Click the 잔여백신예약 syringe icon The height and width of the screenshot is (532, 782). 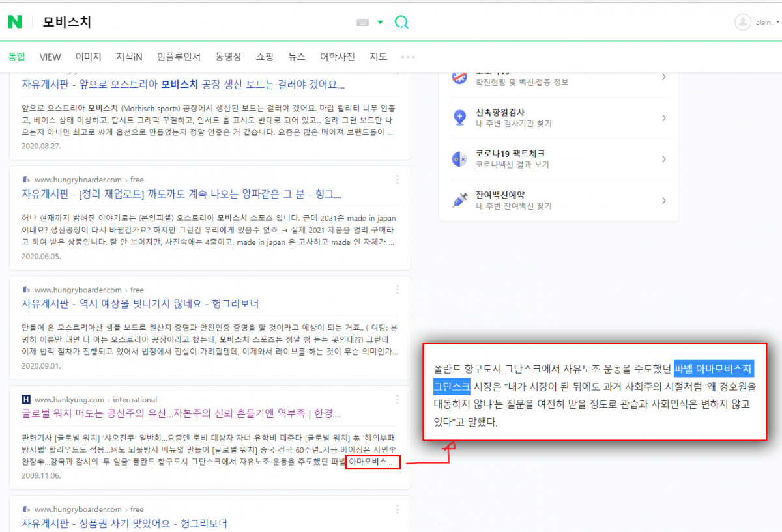tap(459, 200)
